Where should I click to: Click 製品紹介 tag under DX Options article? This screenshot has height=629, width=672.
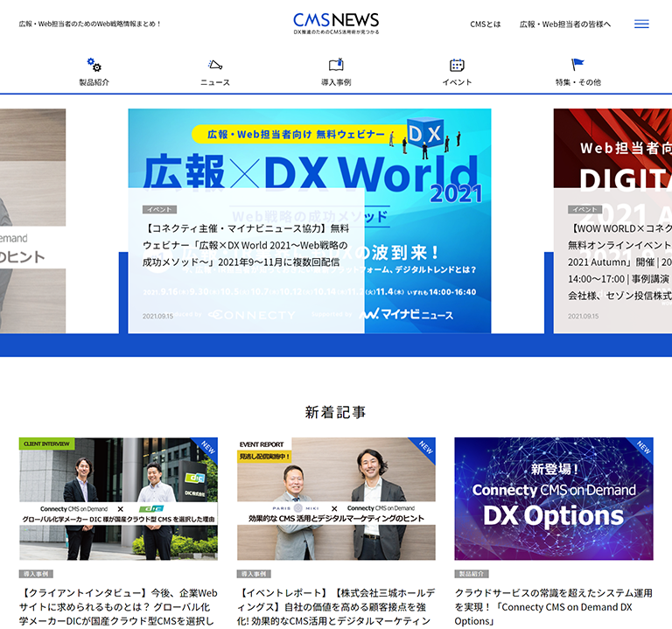point(472,574)
